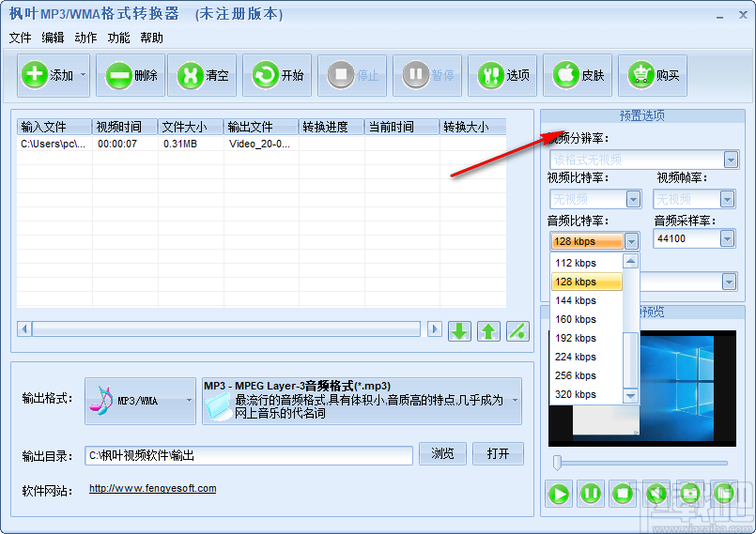
Task: Select 192 kbps in the bitrate list
Action: tap(587, 339)
